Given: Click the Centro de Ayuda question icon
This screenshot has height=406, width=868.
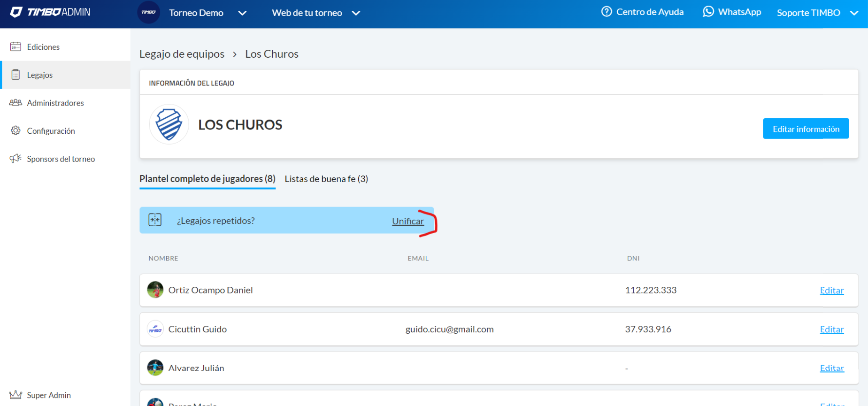Looking at the screenshot, I should point(607,12).
